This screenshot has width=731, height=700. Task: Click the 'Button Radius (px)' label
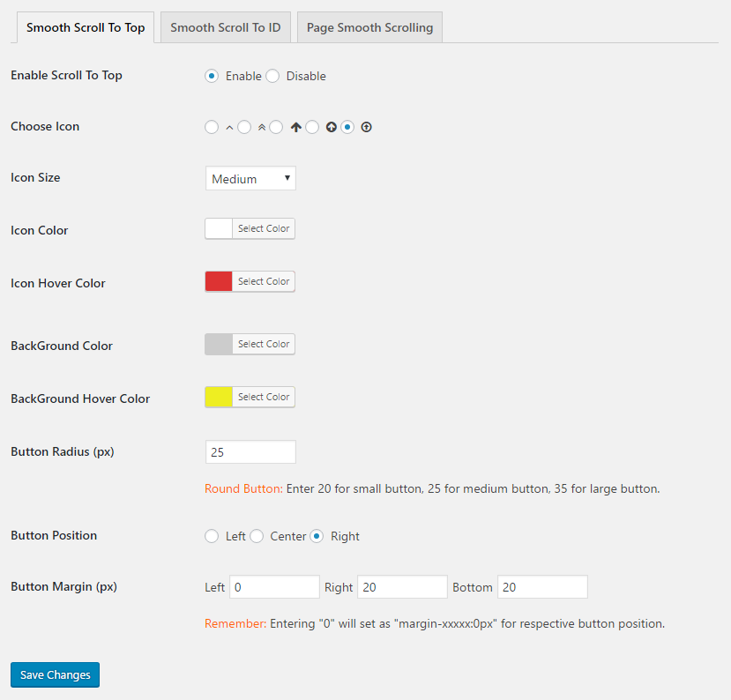(63, 452)
